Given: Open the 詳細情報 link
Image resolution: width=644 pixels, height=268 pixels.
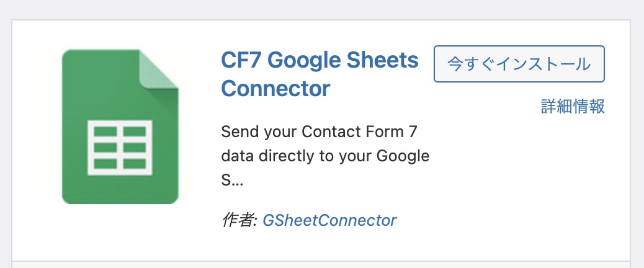Looking at the screenshot, I should coord(573,107).
